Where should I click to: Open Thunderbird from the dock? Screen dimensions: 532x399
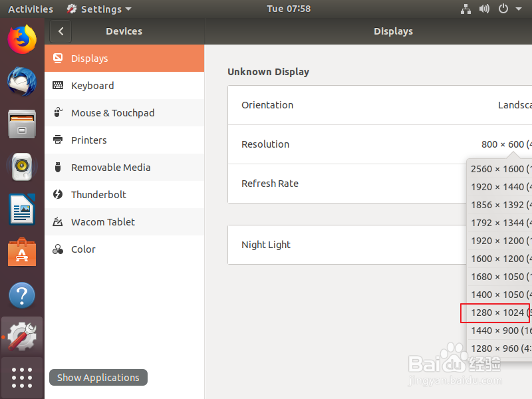22,80
